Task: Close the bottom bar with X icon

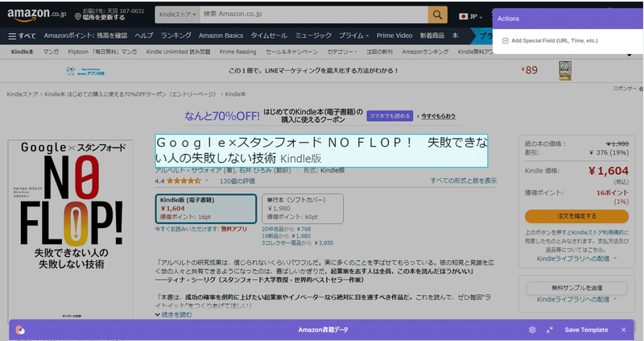Action: (623, 330)
